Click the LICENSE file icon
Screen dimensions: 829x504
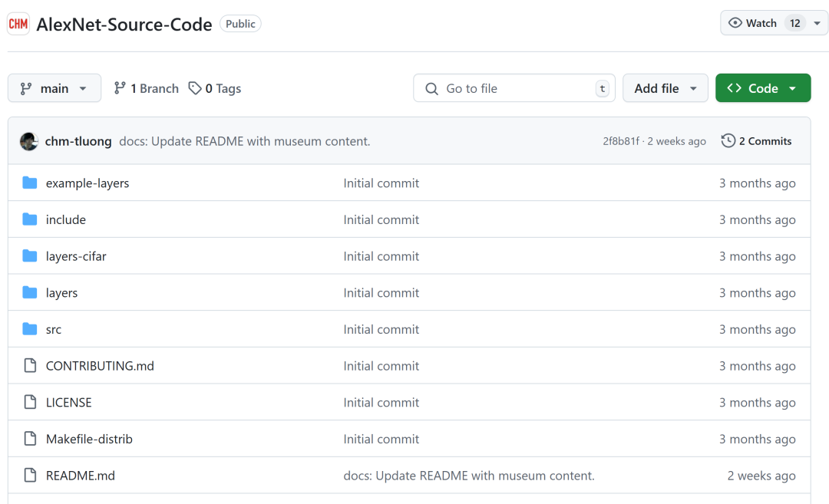(30, 402)
